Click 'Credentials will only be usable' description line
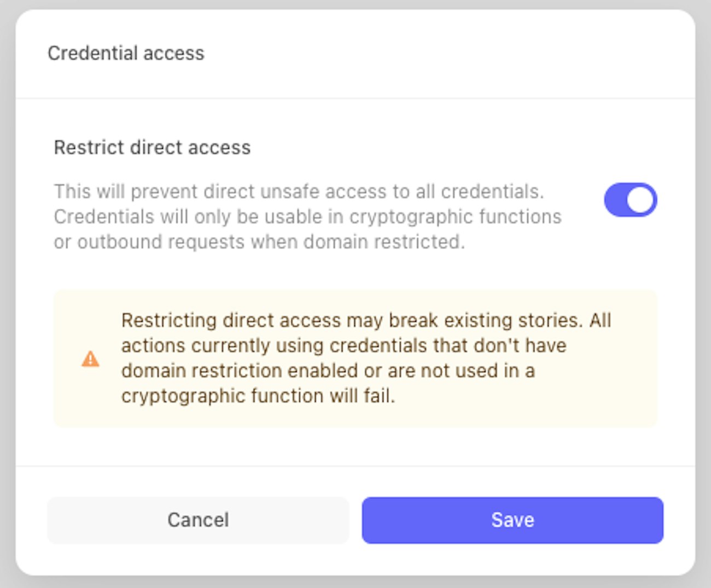Viewport: 711px width, 588px height. coord(307,217)
